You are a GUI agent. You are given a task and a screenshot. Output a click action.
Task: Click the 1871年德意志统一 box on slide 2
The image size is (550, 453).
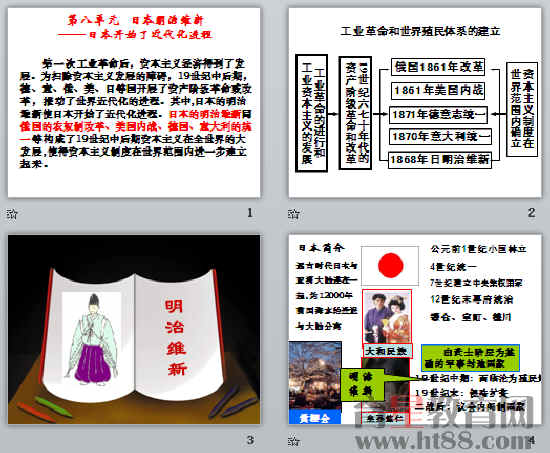438,114
